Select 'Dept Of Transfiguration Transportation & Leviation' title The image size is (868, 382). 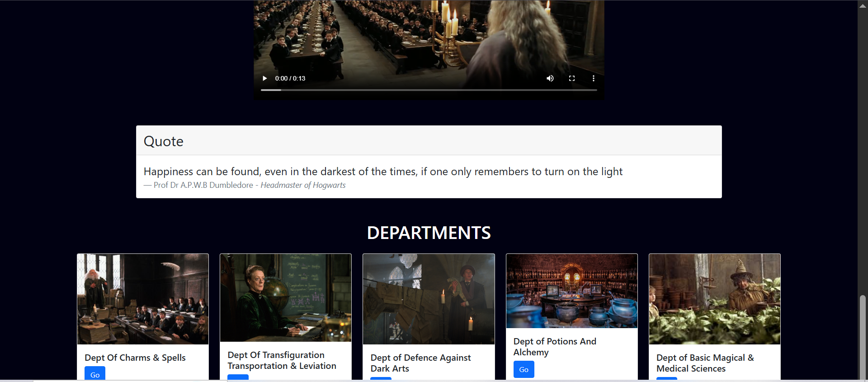(282, 360)
